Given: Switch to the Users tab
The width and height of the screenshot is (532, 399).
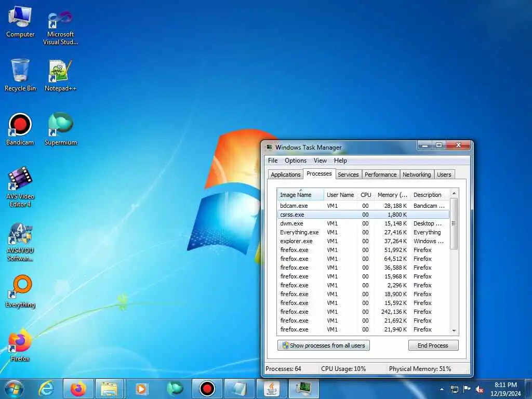Looking at the screenshot, I should pyautogui.click(x=444, y=175).
